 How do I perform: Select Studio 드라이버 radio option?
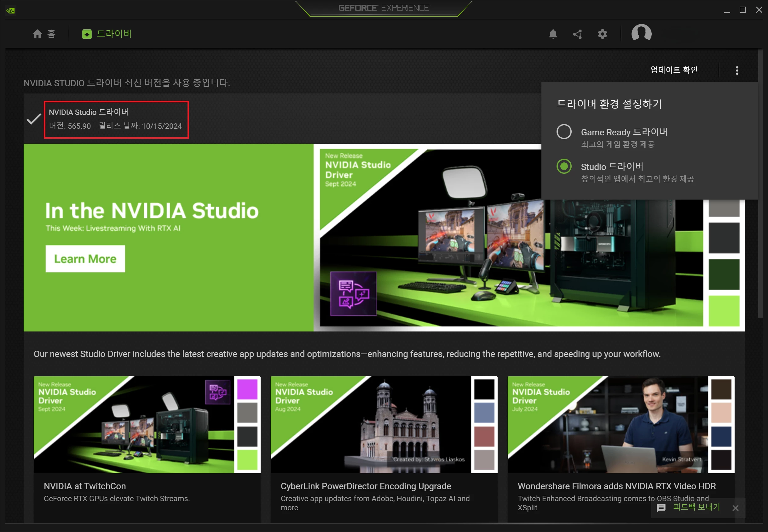pyautogui.click(x=564, y=166)
